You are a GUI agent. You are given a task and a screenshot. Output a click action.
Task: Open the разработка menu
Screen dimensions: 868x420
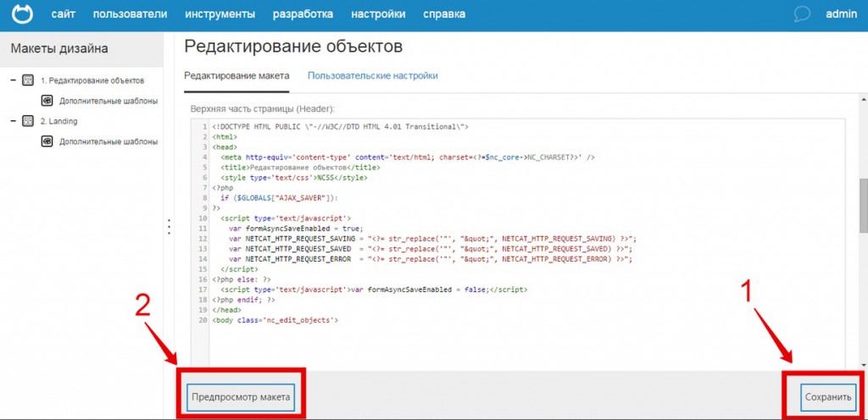[x=303, y=14]
